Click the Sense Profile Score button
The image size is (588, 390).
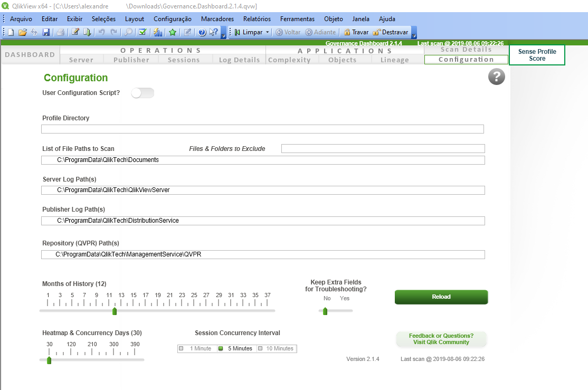tap(537, 55)
